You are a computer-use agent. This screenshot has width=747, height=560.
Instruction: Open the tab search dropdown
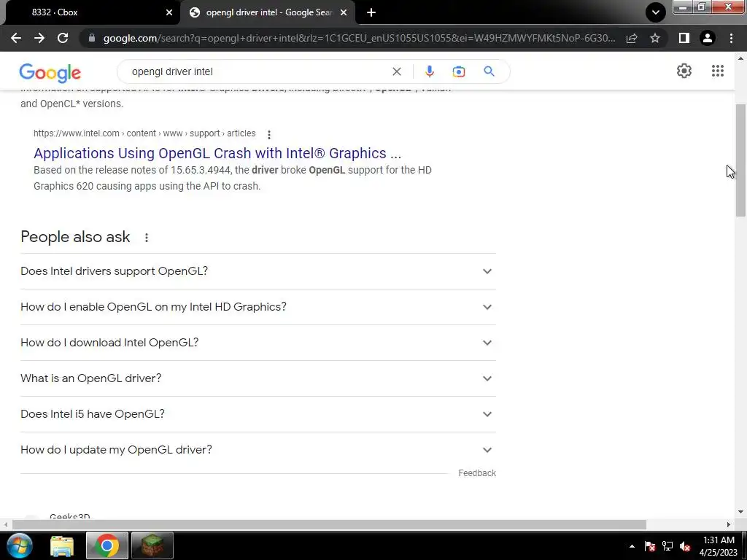coord(656,12)
